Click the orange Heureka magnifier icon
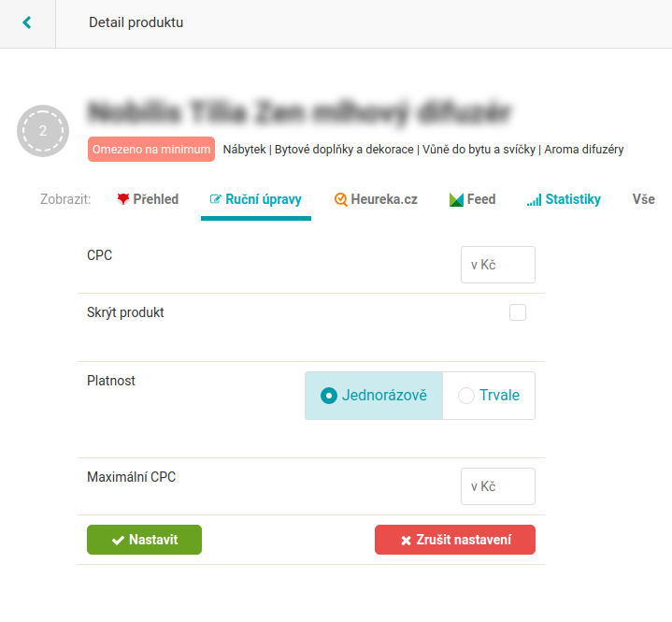 [x=341, y=199]
